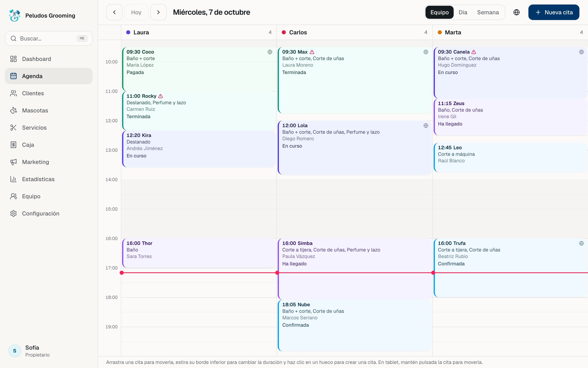The height and width of the screenshot is (368, 588).
Task: Click the warning triangle on Rocky's appointment
Action: pyautogui.click(x=160, y=96)
